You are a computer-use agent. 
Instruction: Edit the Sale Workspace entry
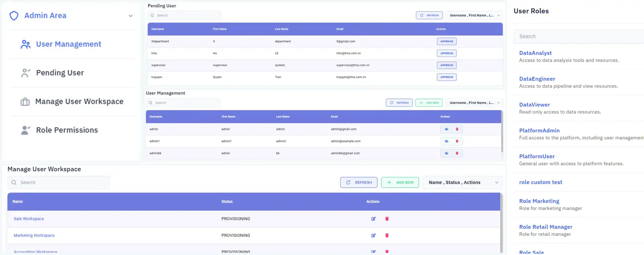(374, 219)
